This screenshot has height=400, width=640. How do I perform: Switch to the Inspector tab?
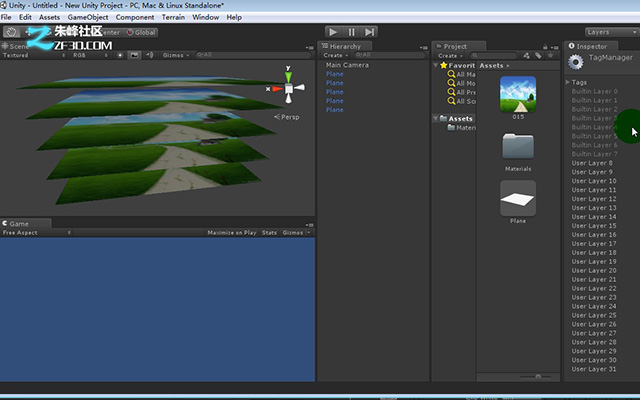pyautogui.click(x=591, y=46)
